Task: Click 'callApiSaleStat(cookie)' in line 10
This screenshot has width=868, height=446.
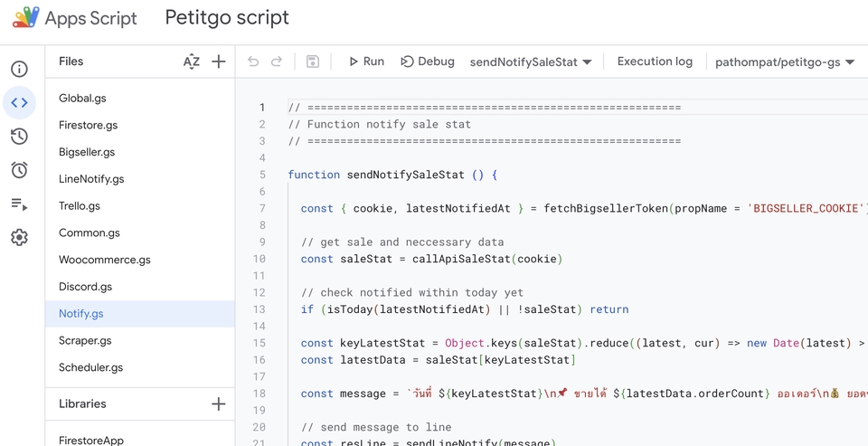Action: coord(487,259)
